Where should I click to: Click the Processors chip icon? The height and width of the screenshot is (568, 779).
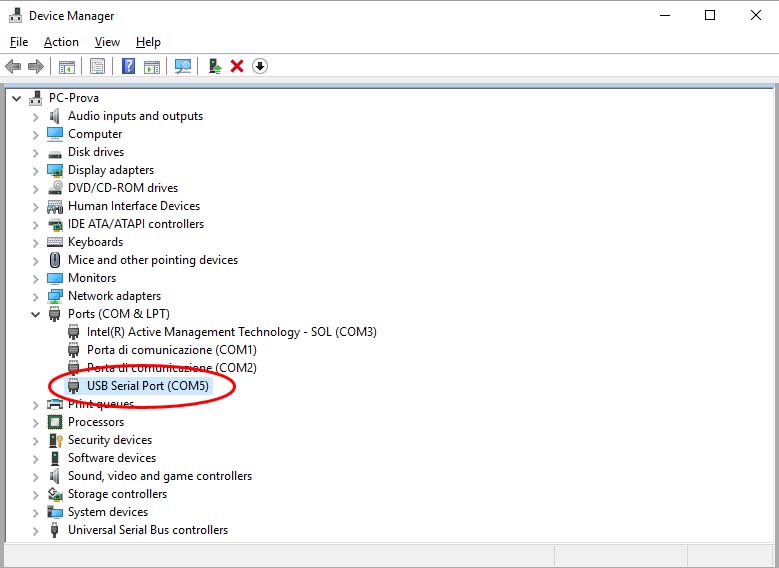[55, 422]
